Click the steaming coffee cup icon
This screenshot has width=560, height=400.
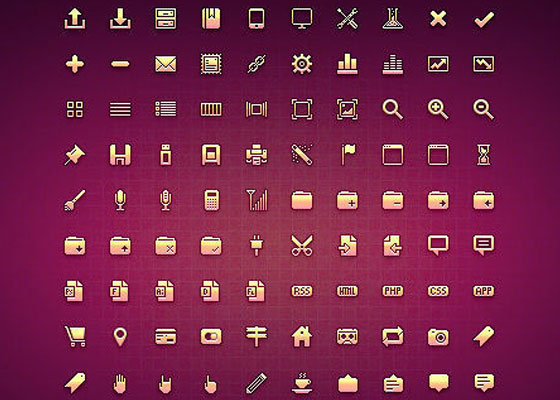pyautogui.click(x=302, y=382)
